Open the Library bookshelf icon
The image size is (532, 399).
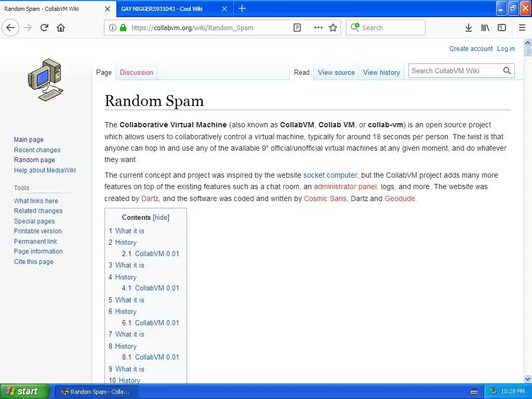pyautogui.click(x=485, y=28)
